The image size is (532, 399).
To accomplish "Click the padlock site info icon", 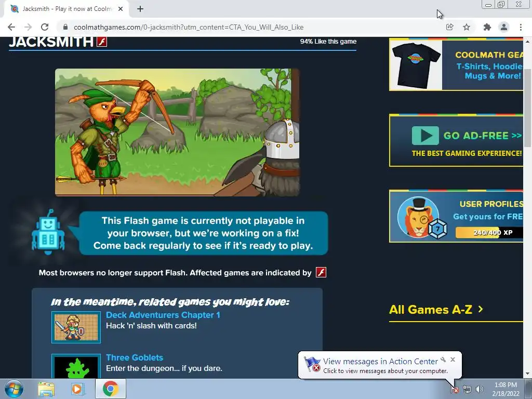I will tap(65, 27).
